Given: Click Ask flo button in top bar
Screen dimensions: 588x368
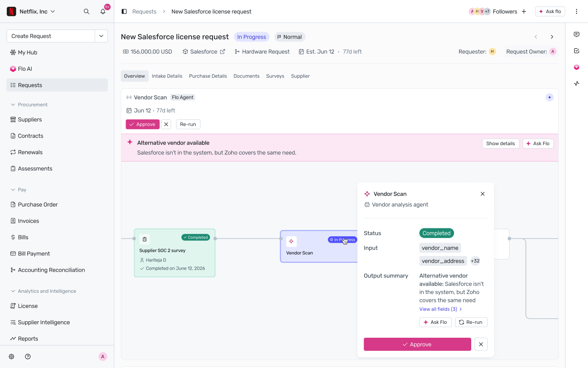Looking at the screenshot, I should [550, 11].
